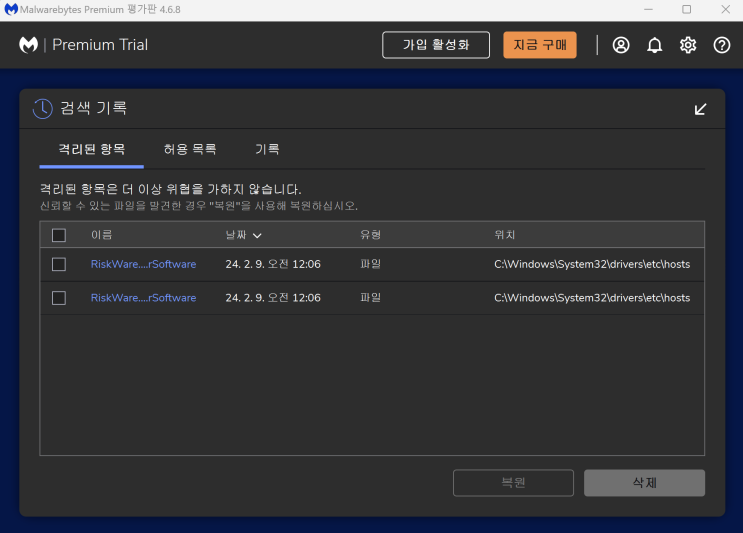Switch to the 기록 tab
743x533 pixels.
[267, 149]
